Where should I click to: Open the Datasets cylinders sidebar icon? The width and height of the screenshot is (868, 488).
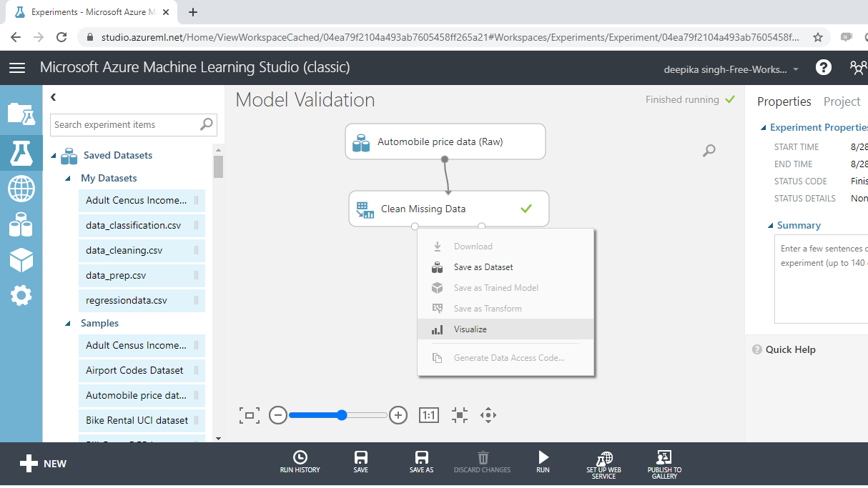[21, 225]
